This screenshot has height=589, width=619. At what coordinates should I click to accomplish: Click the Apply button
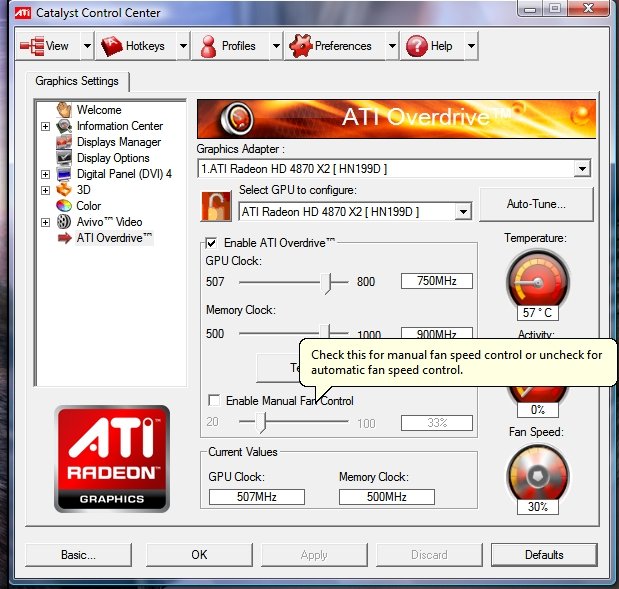click(x=314, y=555)
